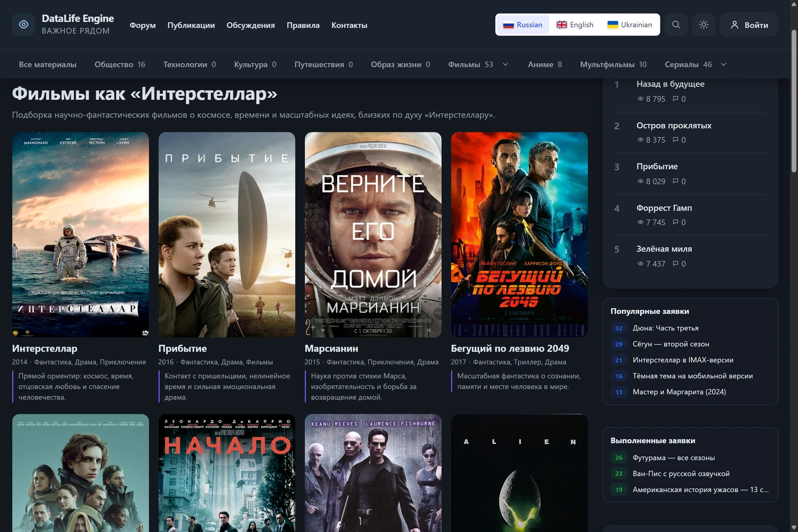Click the comments icon under Назад в будущее
The image size is (798, 532).
(x=675, y=99)
